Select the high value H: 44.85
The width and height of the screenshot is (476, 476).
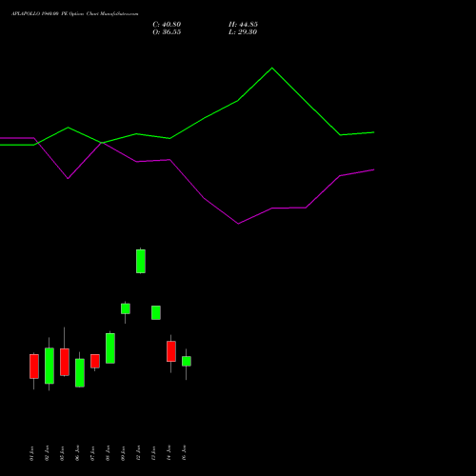tap(243, 25)
